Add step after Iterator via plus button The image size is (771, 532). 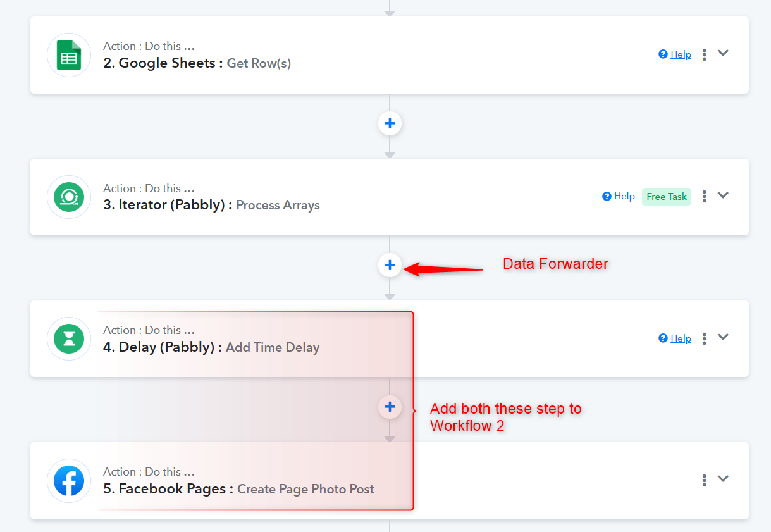click(390, 265)
